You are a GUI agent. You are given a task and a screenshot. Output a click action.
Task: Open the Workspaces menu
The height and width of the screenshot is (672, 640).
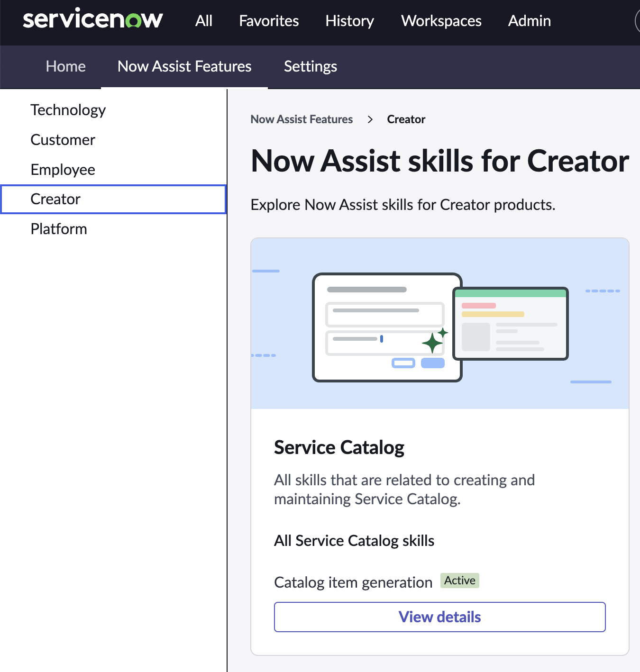click(x=441, y=21)
